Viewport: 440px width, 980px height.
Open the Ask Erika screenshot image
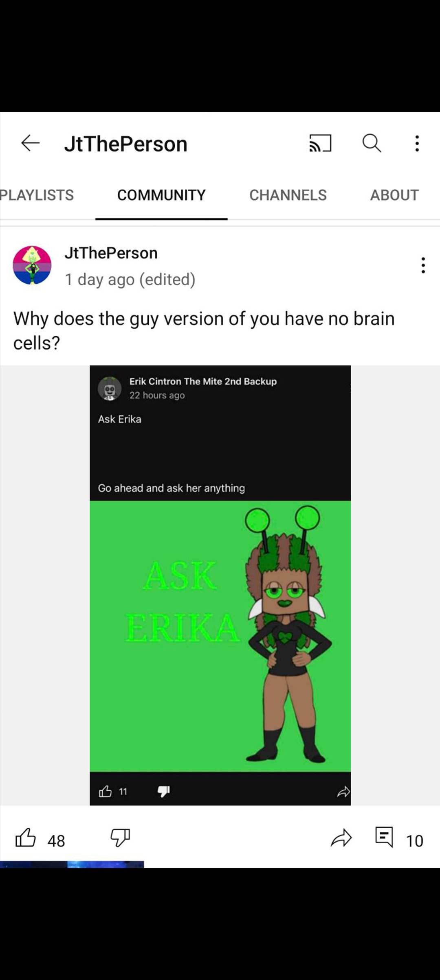point(220,585)
